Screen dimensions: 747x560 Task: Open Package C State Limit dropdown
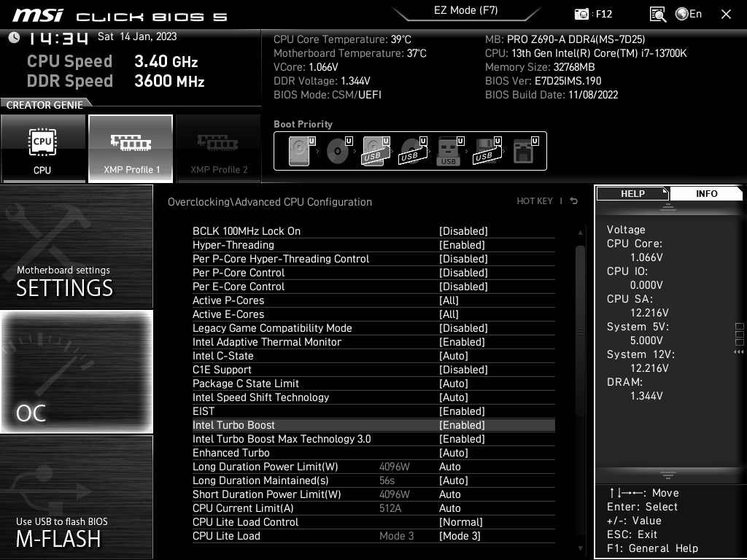[454, 384]
